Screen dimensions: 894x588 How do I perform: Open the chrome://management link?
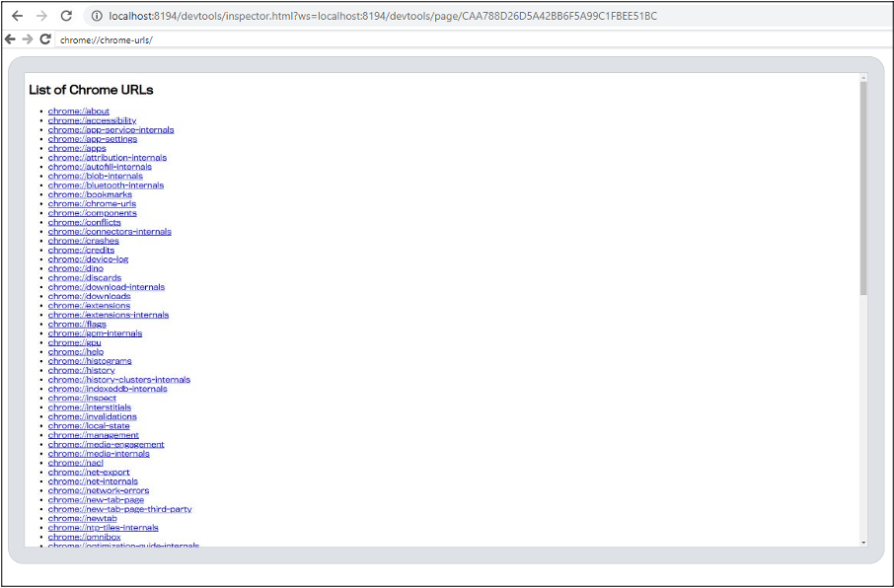pos(94,434)
